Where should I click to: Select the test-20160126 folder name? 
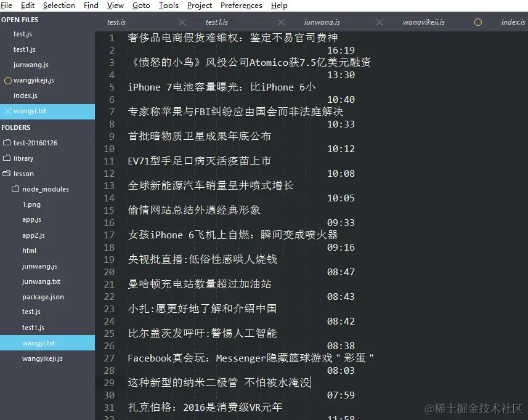coord(35,143)
